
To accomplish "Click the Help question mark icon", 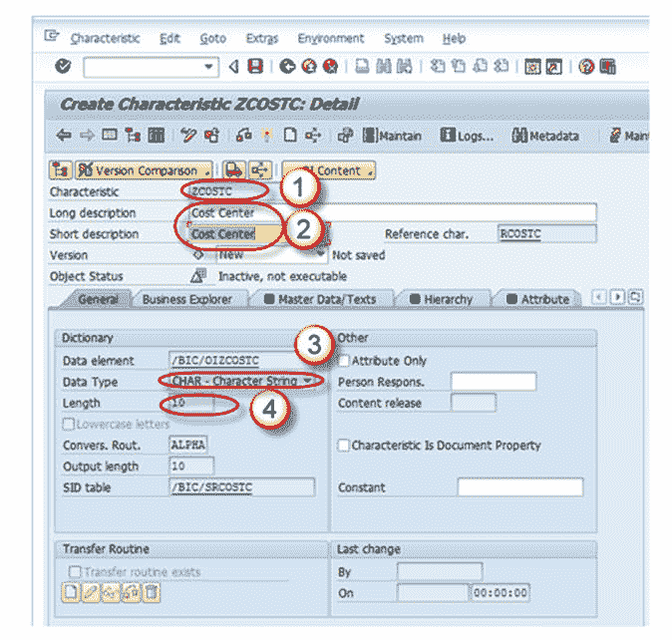I will pyautogui.click(x=586, y=67).
